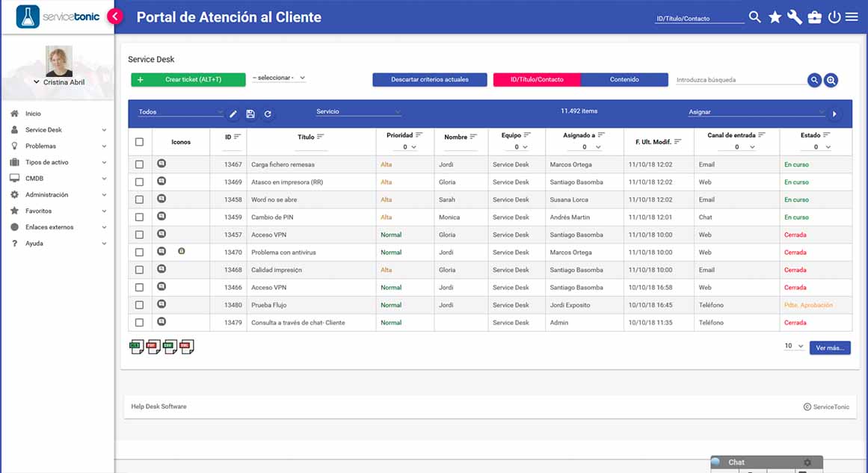Click the pencil edit view icon
868x473 pixels.
pos(233,114)
